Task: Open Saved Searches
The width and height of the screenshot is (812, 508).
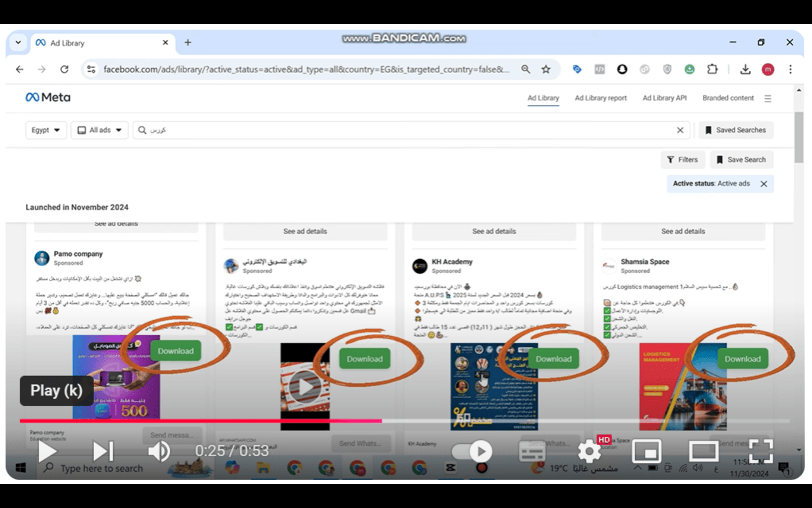Action: point(736,130)
